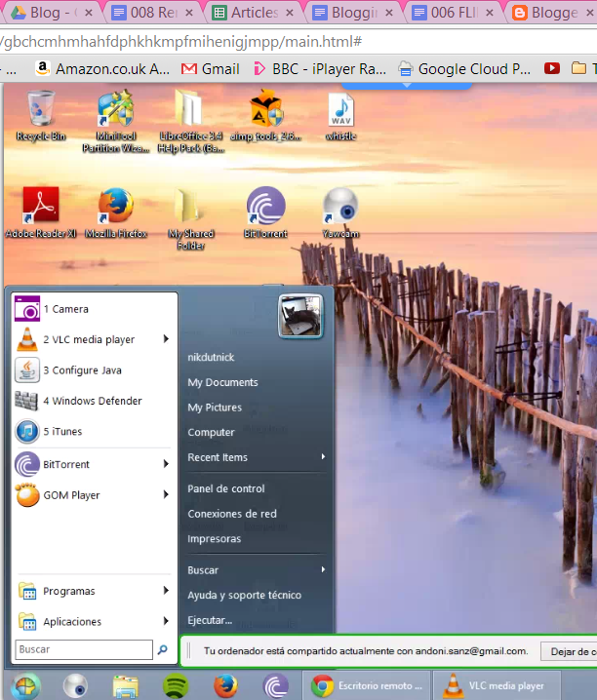Open My Shared Folder on desktop
The height and width of the screenshot is (700, 597).
(190, 218)
